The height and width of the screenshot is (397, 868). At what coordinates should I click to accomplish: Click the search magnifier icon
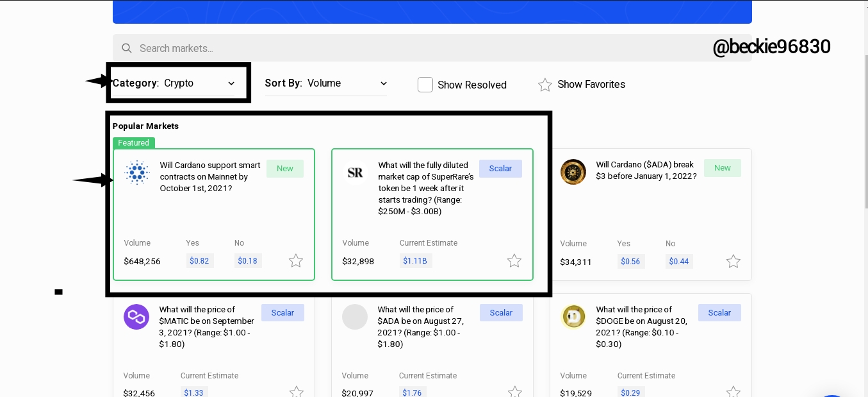coord(127,48)
